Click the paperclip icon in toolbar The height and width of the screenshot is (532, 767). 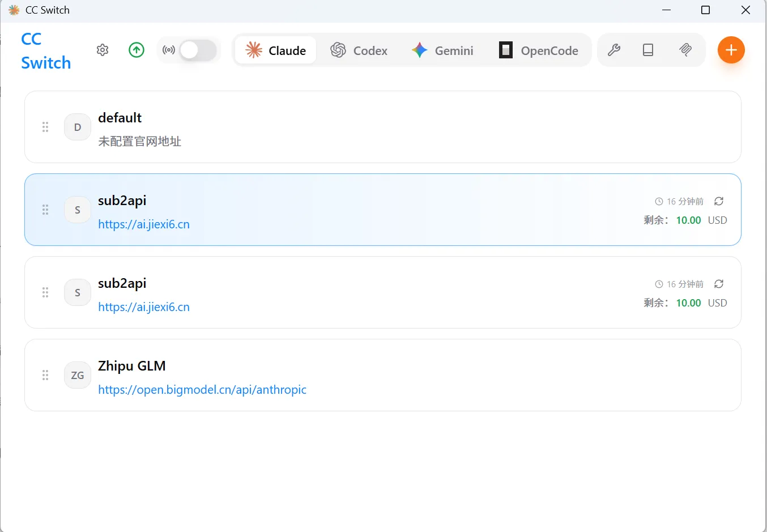pos(685,50)
